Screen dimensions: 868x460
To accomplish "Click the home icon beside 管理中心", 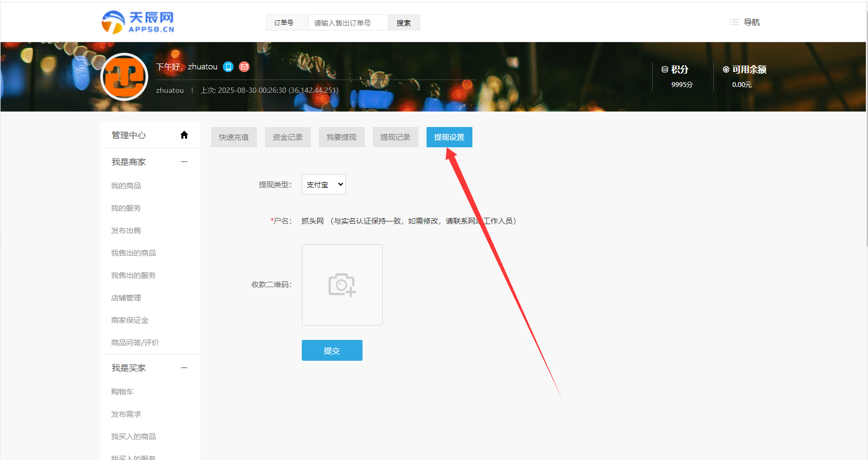I will click(x=184, y=135).
